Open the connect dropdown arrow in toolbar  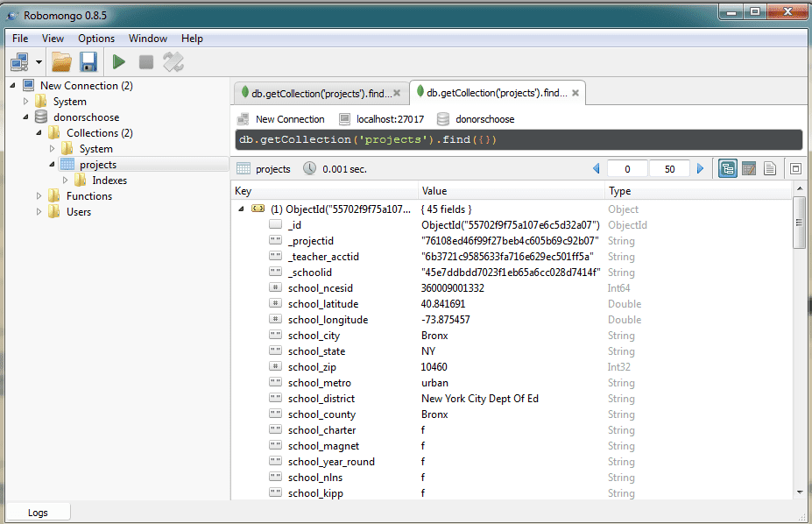click(x=39, y=63)
